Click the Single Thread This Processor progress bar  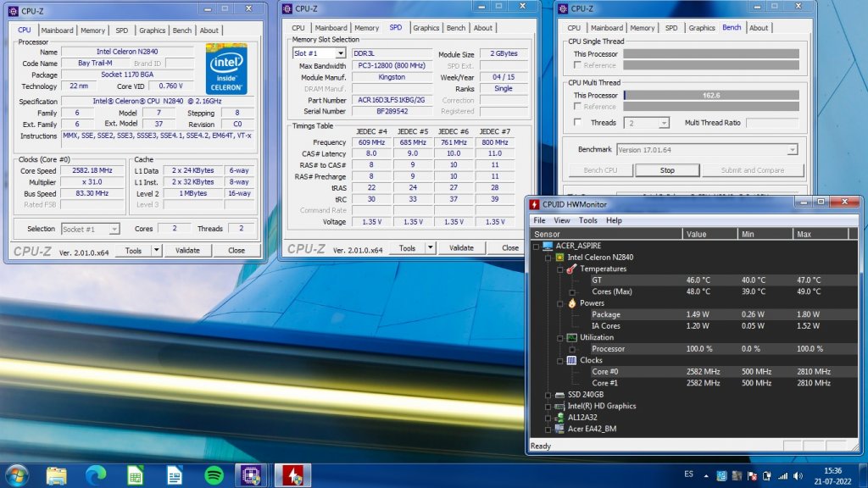coord(711,53)
